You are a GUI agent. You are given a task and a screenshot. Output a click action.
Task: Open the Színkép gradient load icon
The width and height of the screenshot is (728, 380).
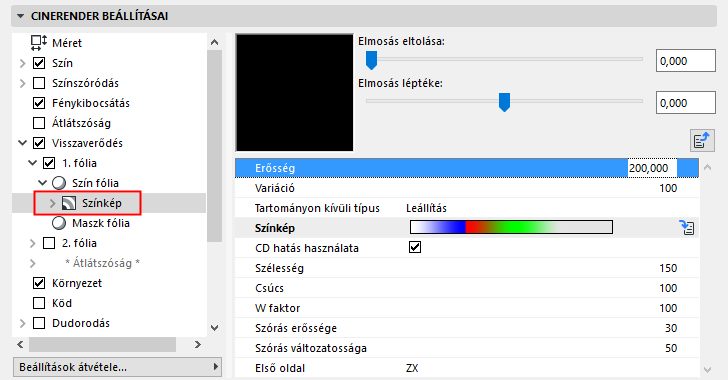coord(687,228)
